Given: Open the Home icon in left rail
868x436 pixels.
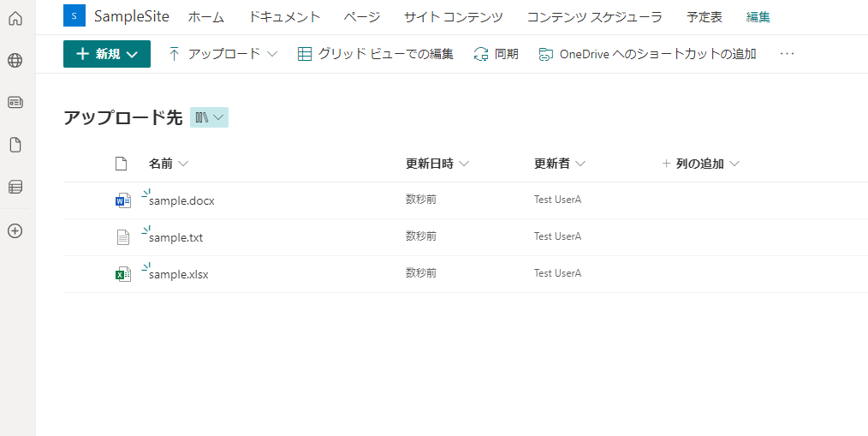Looking at the screenshot, I should pos(15,18).
